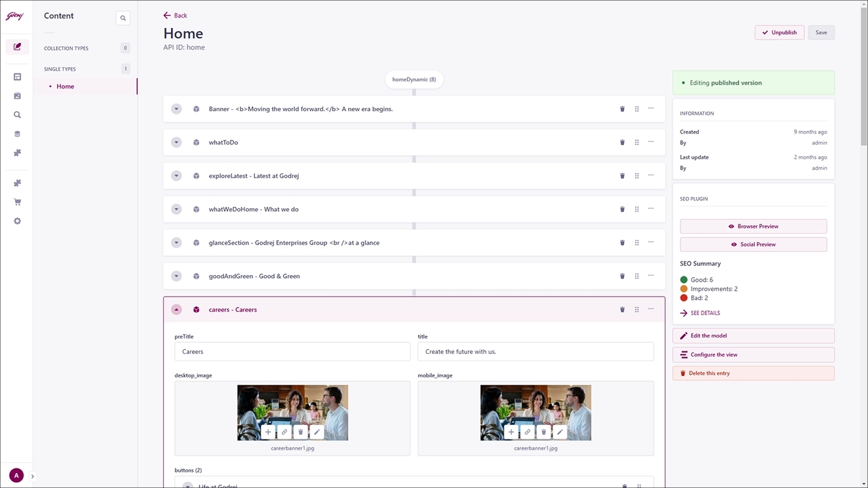Click the Unpublish button
Viewport: 868px width, 488px height.
pos(779,32)
